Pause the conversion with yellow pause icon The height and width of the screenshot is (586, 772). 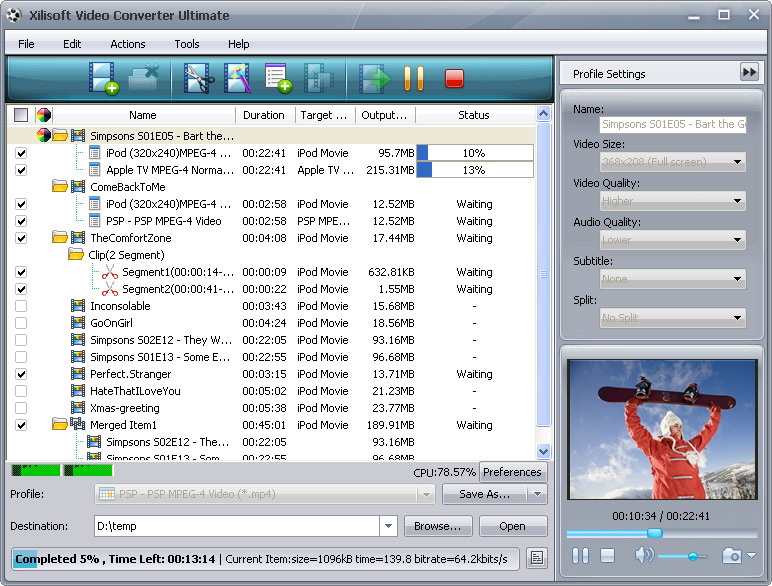point(413,78)
